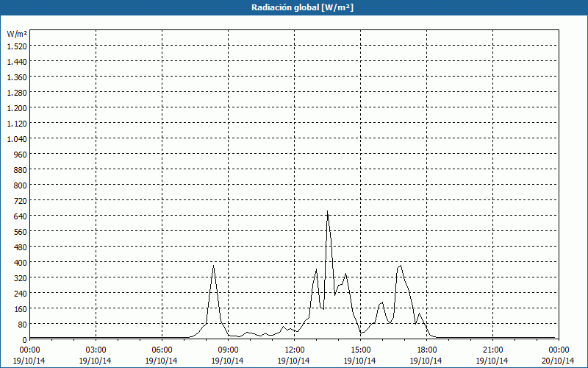Click the 12:00 time axis label
The width and height of the screenshot is (588, 368).
tap(294, 350)
